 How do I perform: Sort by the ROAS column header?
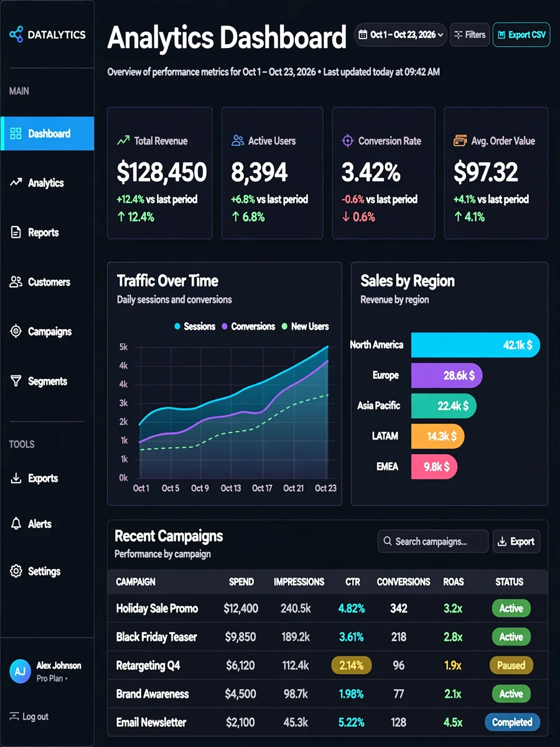click(x=454, y=582)
